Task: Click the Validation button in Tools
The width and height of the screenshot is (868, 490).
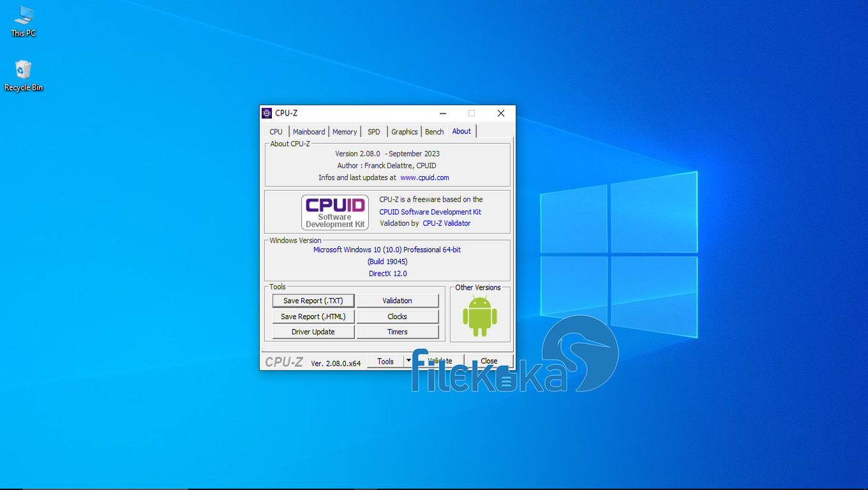Action: pyautogui.click(x=398, y=301)
